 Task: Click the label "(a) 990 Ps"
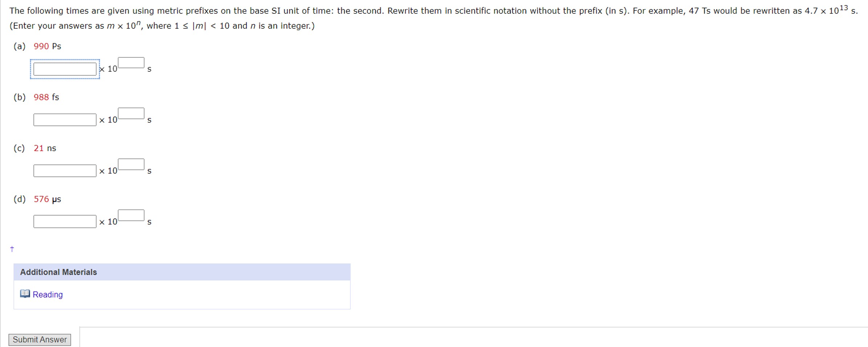37,46
